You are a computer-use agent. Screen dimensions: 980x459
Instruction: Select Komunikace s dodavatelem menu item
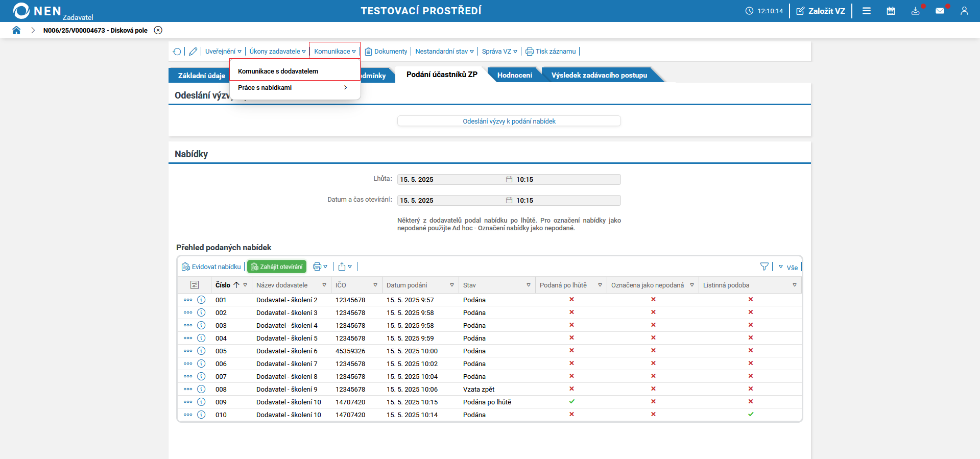point(278,71)
